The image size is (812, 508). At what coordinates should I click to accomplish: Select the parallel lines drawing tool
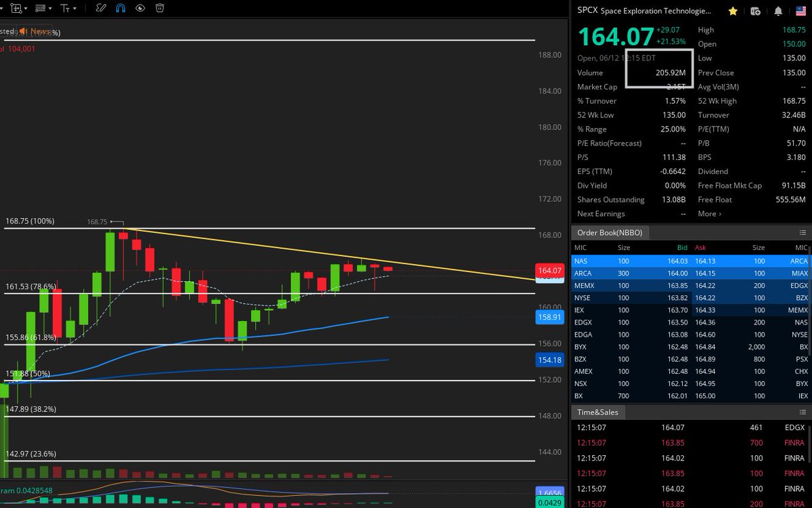pyautogui.click(x=41, y=9)
